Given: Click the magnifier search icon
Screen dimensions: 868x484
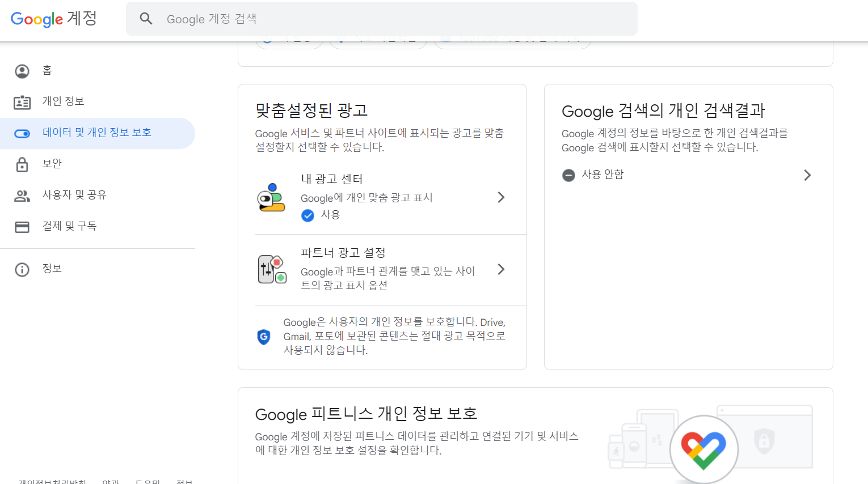Looking at the screenshot, I should click(x=146, y=19).
